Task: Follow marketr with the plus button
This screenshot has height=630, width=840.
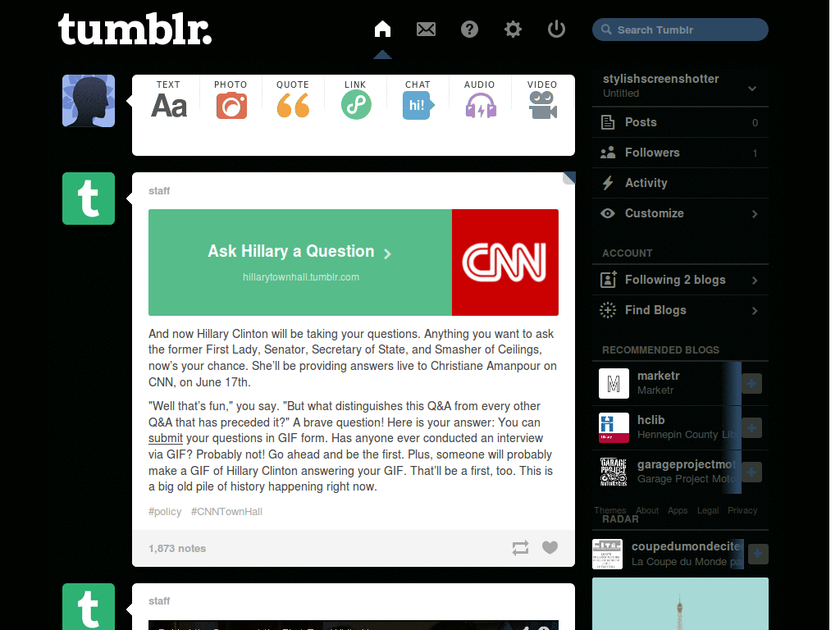Action: [751, 384]
